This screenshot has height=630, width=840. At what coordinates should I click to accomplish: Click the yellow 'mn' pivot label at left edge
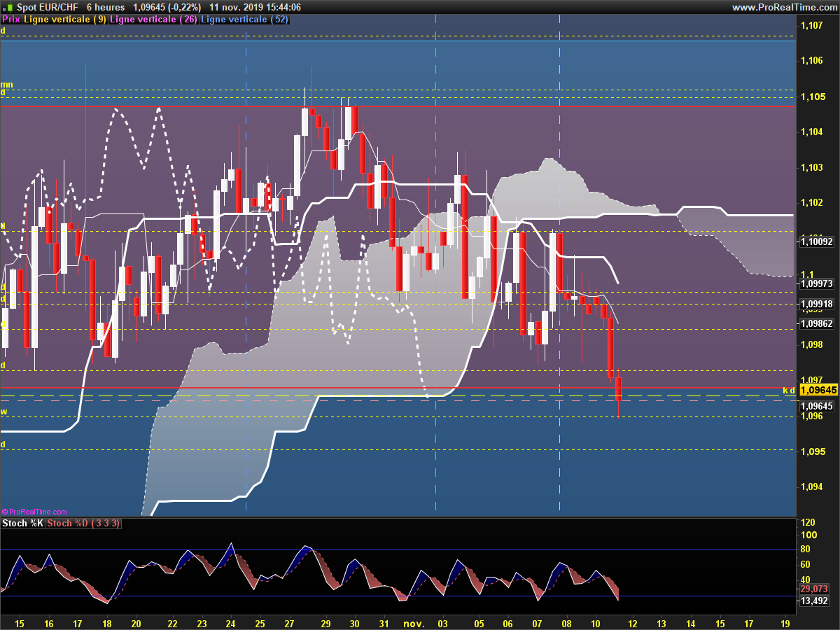pyautogui.click(x=5, y=83)
